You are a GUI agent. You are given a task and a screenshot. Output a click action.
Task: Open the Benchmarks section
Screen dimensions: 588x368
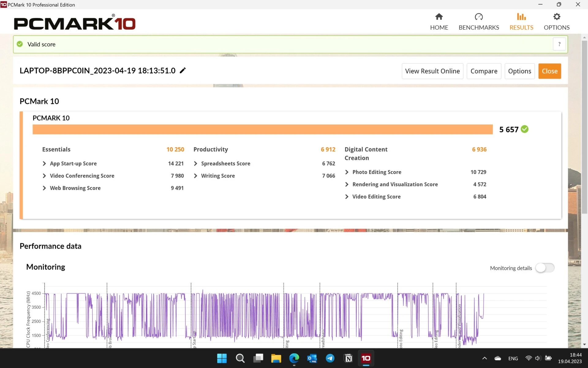point(479,22)
